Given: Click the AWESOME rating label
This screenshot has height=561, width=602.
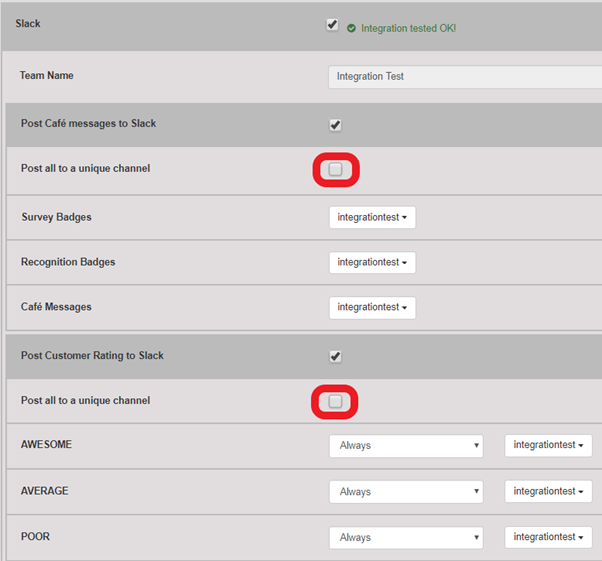Looking at the screenshot, I should [46, 445].
